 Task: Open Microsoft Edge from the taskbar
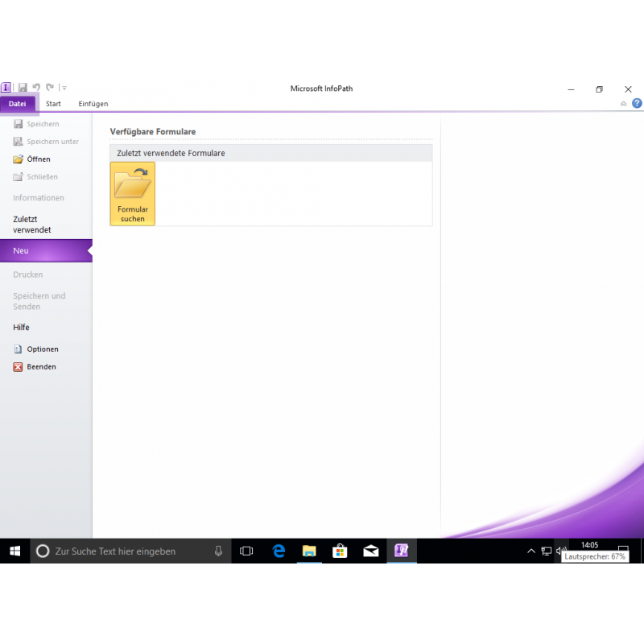pyautogui.click(x=279, y=551)
